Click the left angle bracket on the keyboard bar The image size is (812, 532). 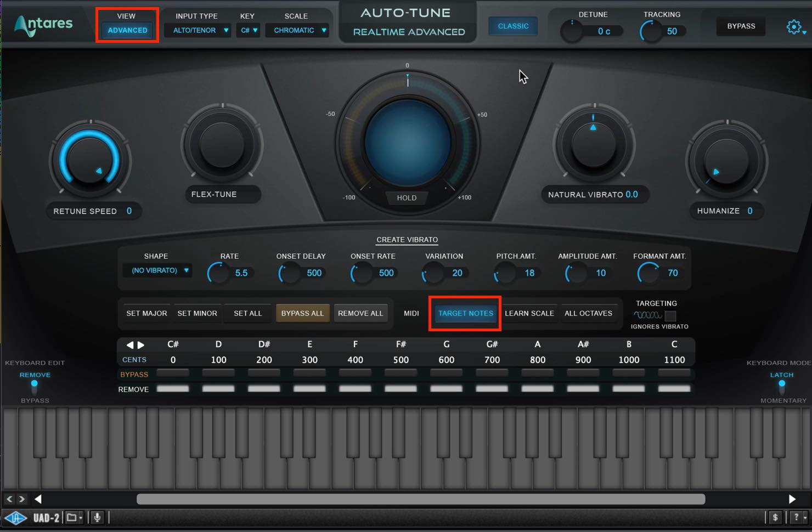[x=9, y=499]
